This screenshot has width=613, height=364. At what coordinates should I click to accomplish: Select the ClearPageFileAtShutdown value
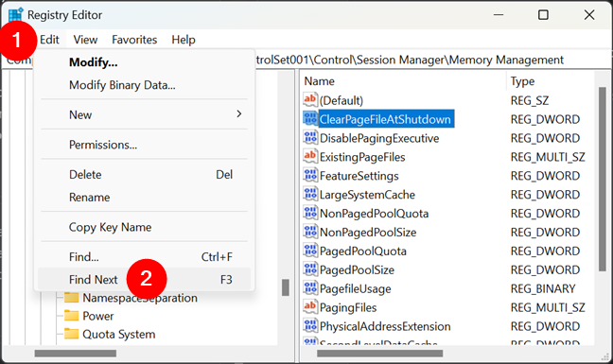pyautogui.click(x=385, y=119)
